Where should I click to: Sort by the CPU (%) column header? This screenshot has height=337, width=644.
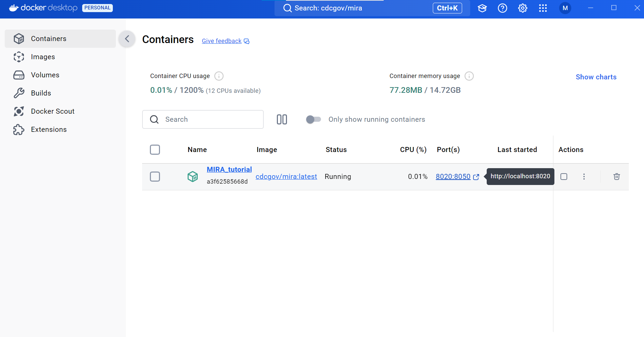tap(413, 150)
